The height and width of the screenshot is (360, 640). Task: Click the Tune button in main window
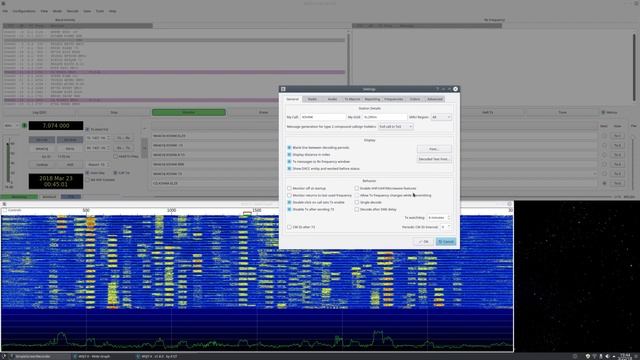(562, 112)
